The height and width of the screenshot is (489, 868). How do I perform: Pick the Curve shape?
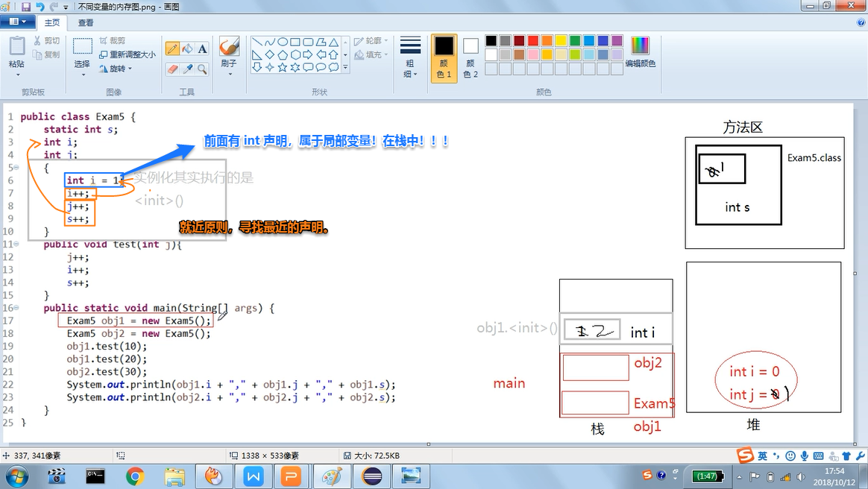coord(270,42)
